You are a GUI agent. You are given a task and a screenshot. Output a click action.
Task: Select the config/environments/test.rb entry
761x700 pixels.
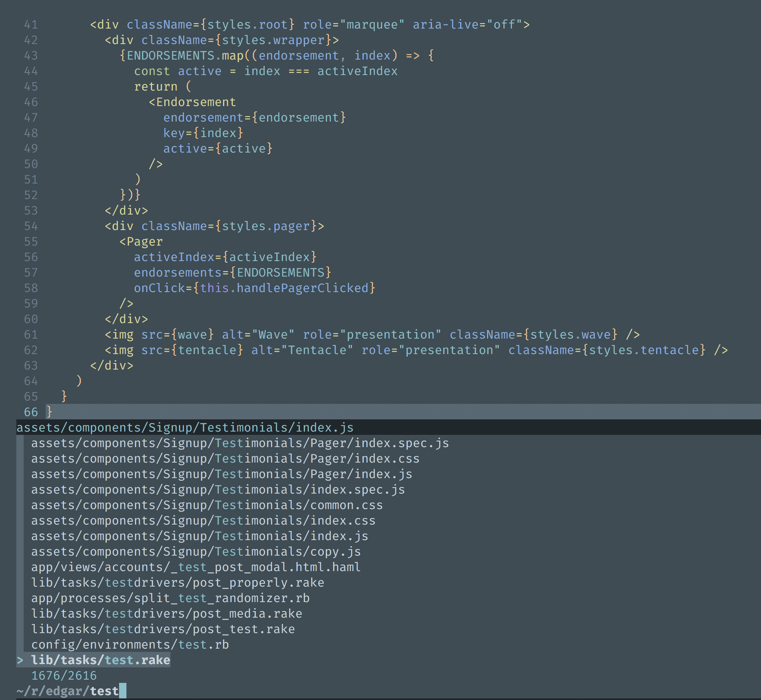pos(130,645)
